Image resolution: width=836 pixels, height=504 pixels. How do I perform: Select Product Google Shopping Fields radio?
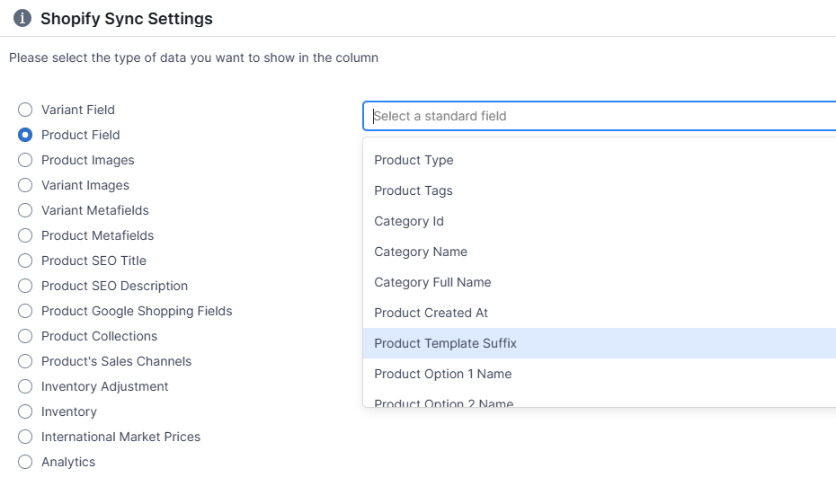click(x=25, y=311)
